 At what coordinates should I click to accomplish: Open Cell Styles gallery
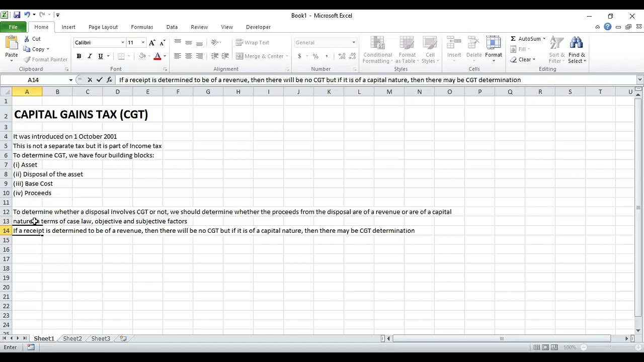430,50
